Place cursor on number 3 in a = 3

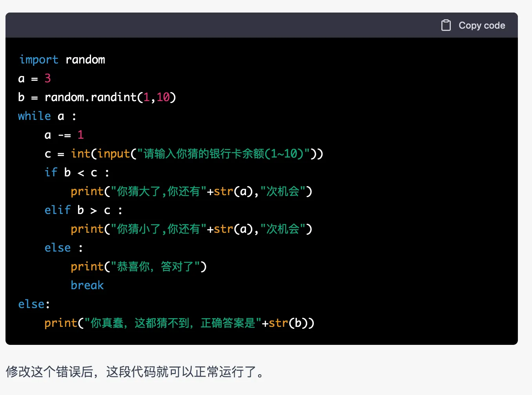click(x=47, y=78)
